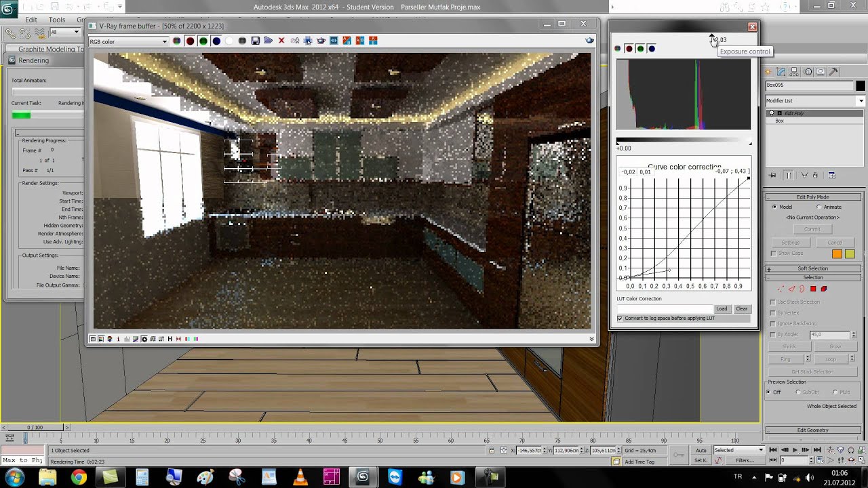
Task: Expand Soft Selection rollout
Action: click(x=812, y=268)
